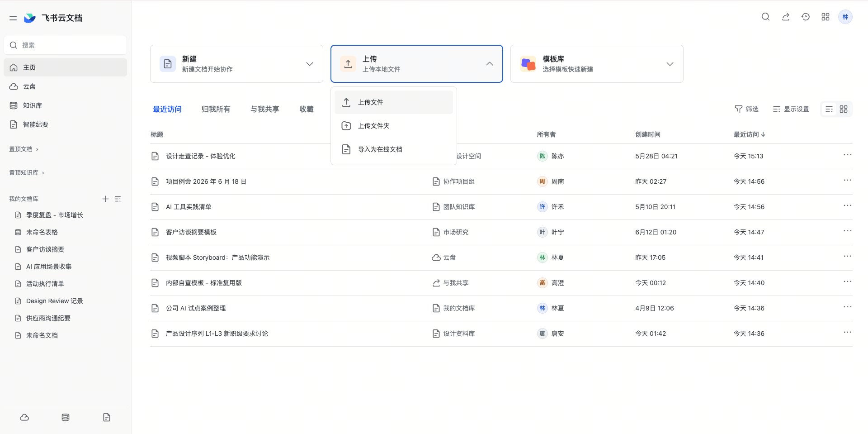Open the share arrow icon in header
This screenshot has height=434, width=868.
[786, 17]
